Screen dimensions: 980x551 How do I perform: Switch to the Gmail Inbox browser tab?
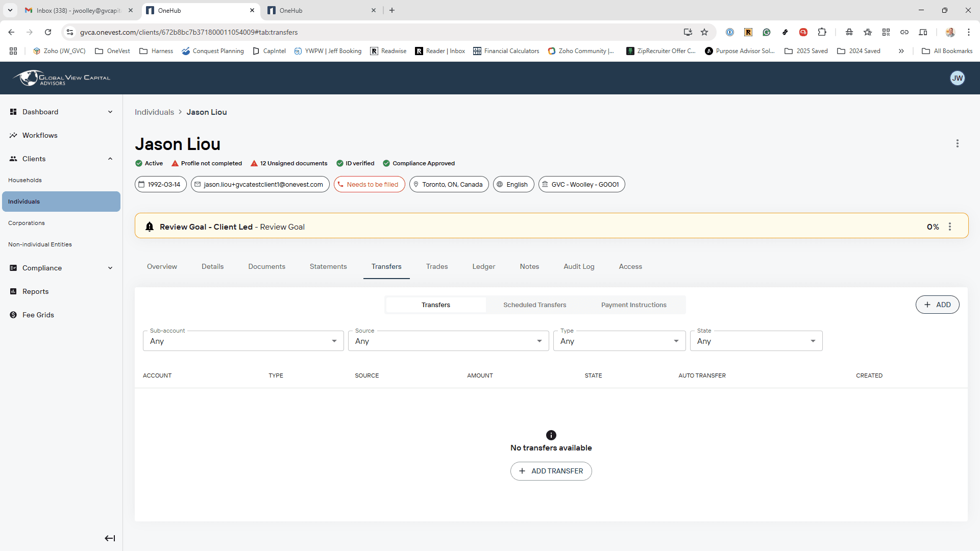80,10
